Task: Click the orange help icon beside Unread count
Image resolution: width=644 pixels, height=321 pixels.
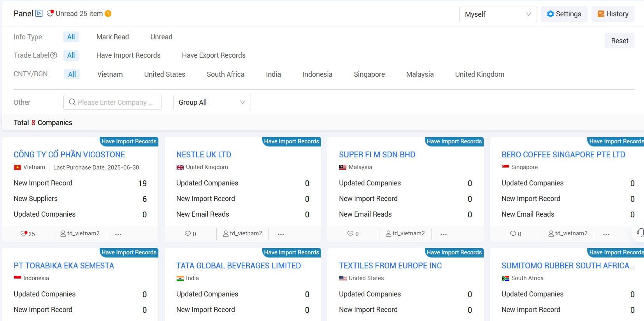Action: tap(108, 14)
